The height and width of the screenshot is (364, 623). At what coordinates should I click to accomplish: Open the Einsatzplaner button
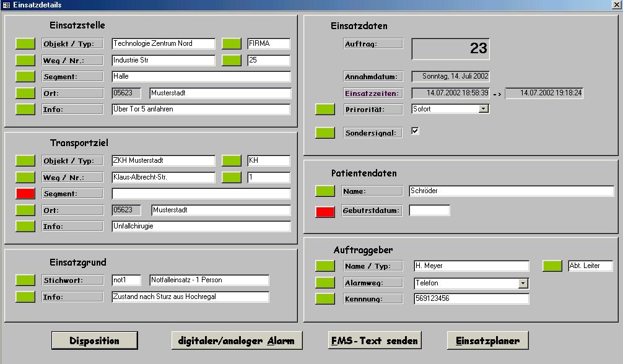487,340
